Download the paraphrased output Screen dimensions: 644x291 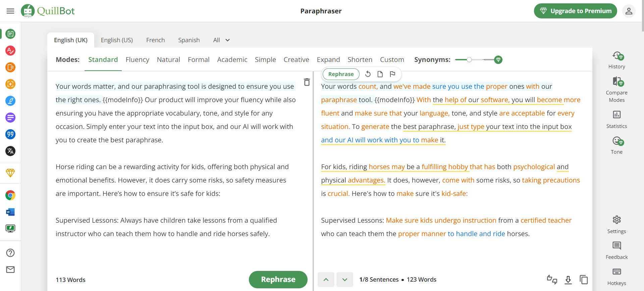568,280
